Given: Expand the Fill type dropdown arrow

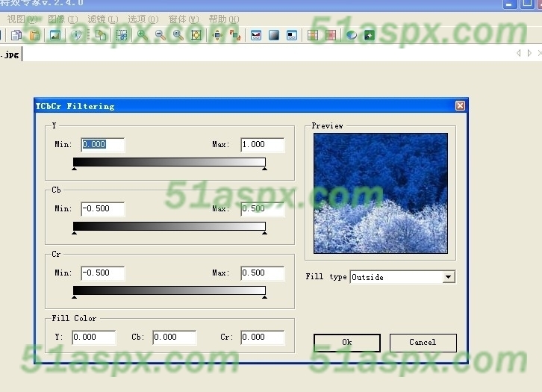Looking at the screenshot, I should coord(449,277).
